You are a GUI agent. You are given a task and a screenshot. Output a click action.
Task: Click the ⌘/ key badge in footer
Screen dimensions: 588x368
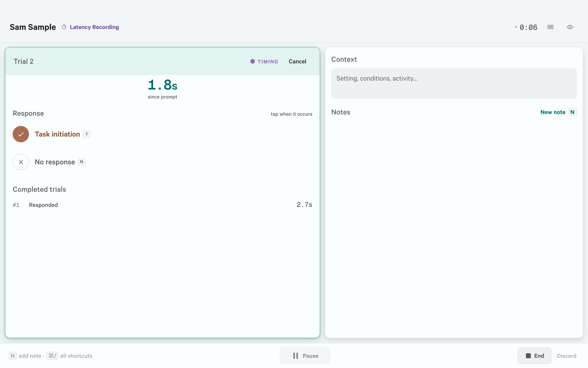52,356
